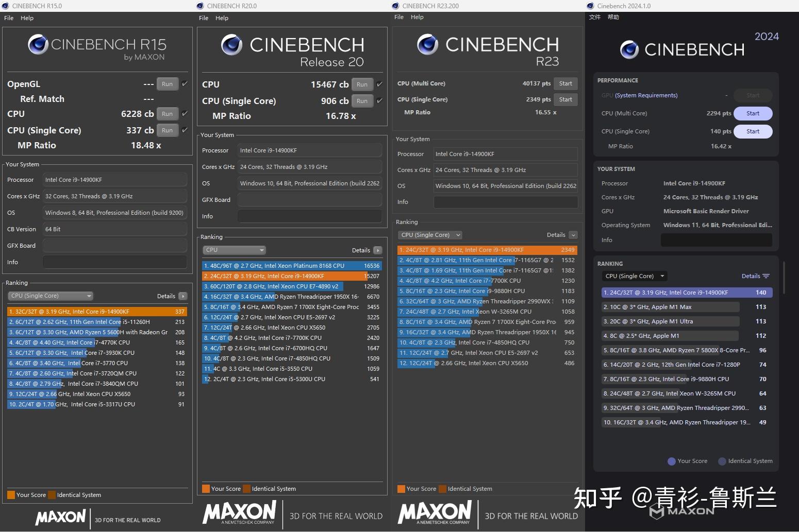Start CPU (Multi Core) test in Cinebench 2024

(753, 113)
